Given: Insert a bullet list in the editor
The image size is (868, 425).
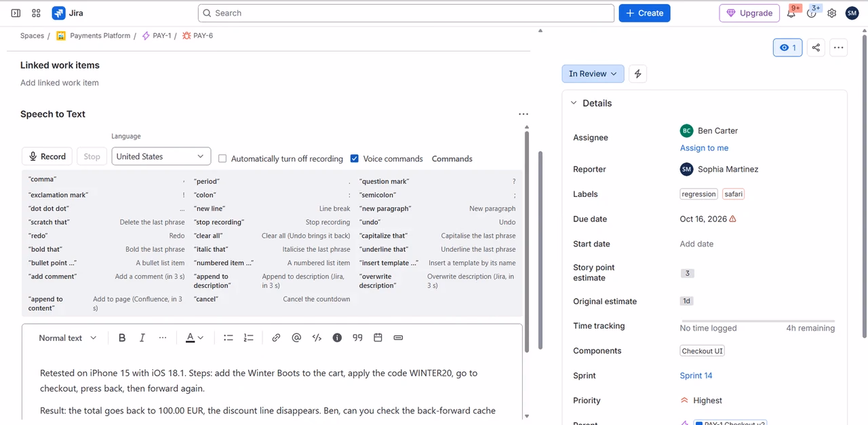Looking at the screenshot, I should [229, 337].
